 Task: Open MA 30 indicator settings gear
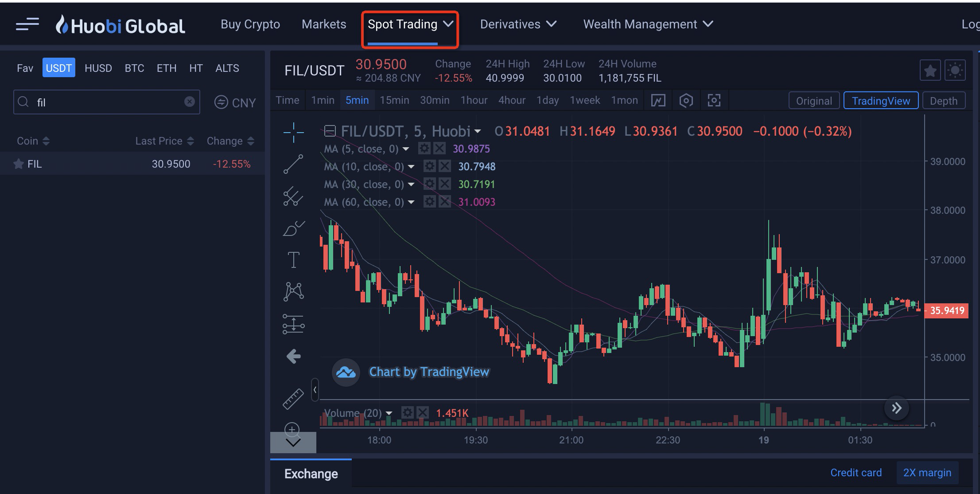point(429,184)
